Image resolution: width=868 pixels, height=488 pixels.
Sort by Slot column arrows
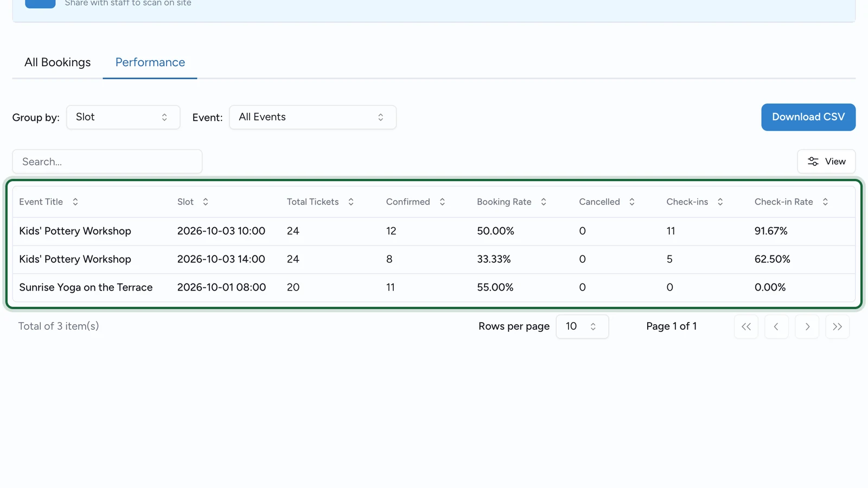206,202
